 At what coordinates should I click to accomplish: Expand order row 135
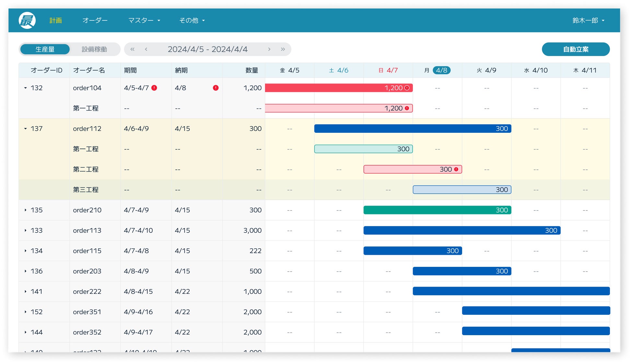[x=26, y=210]
